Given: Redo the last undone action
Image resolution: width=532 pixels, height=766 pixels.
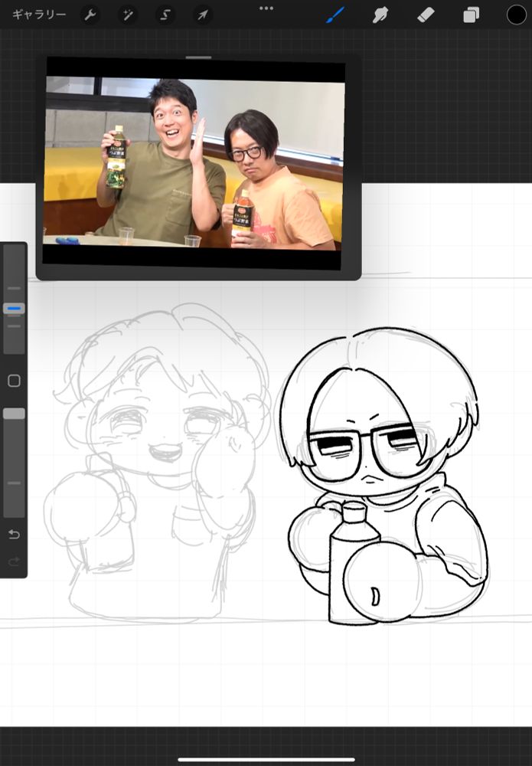Looking at the screenshot, I should (x=14, y=561).
